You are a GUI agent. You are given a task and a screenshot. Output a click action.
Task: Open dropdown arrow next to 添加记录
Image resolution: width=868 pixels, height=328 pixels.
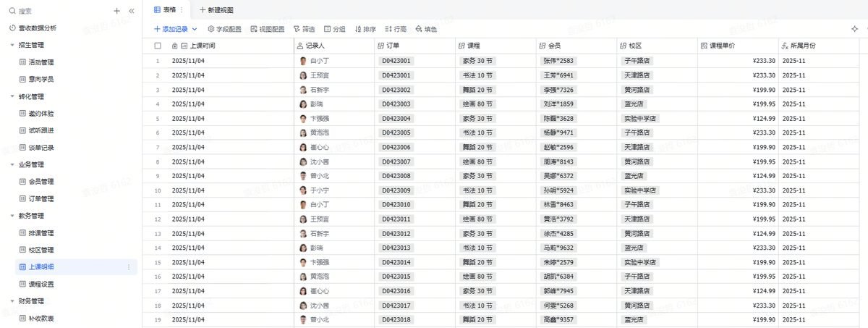(x=194, y=29)
